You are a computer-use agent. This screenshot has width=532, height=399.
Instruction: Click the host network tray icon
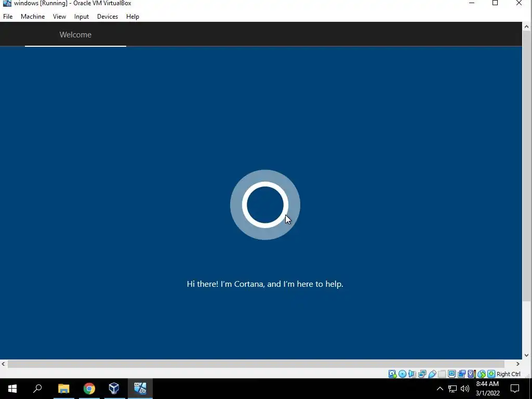pos(453,389)
